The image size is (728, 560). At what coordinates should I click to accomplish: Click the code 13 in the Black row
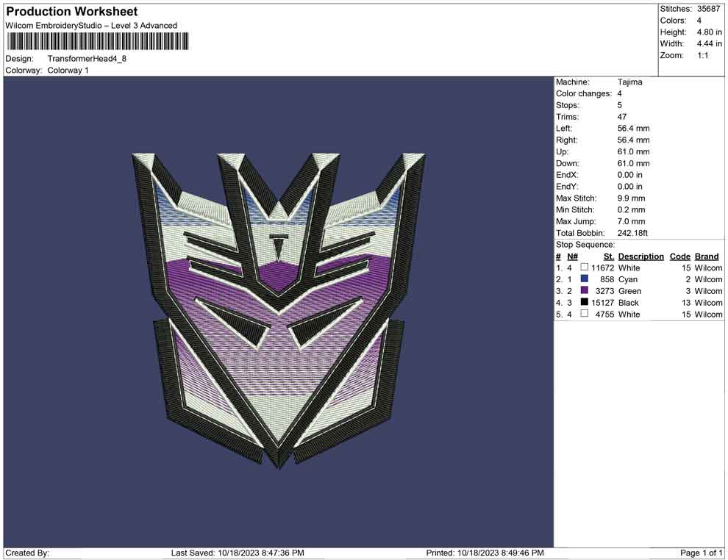[686, 303]
